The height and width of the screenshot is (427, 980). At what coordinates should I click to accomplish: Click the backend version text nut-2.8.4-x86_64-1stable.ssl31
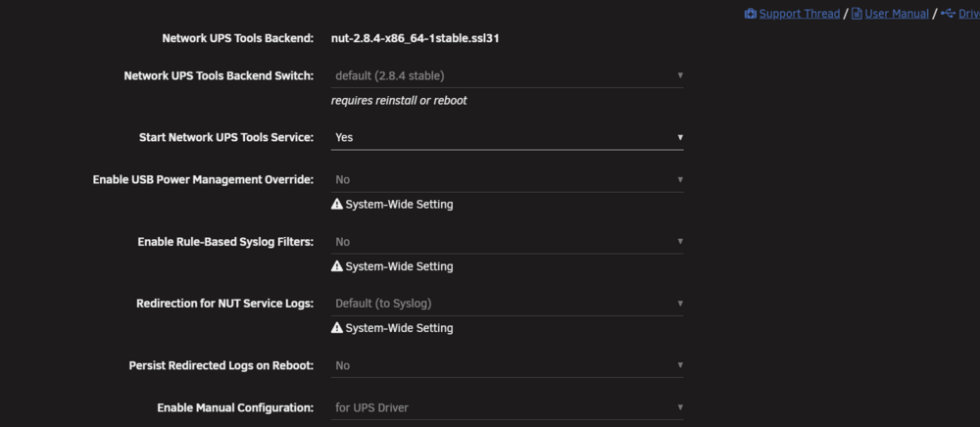(x=415, y=38)
